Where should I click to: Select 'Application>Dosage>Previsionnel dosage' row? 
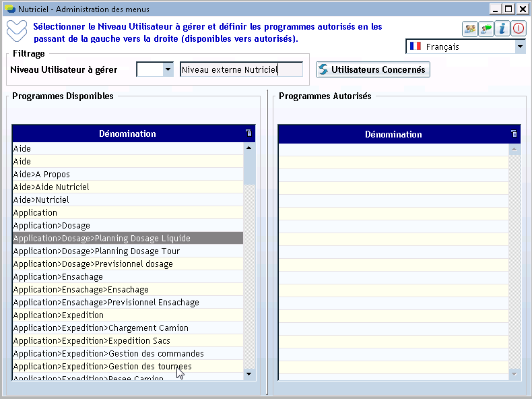127,264
